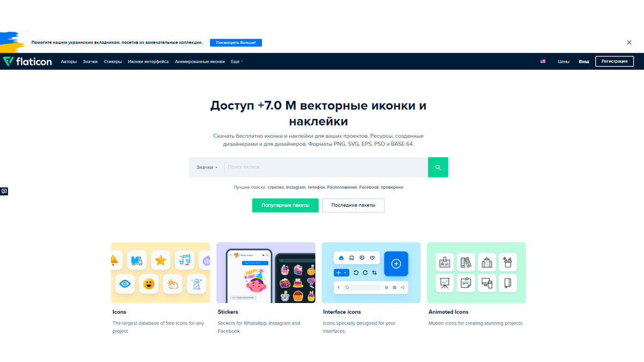Click the Stickers card title

coord(228,312)
